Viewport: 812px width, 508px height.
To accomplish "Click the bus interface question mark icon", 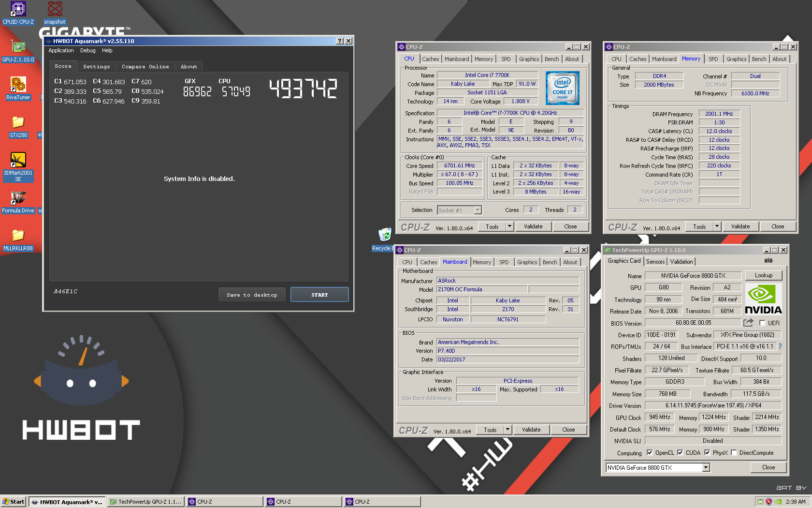I will tap(780, 346).
